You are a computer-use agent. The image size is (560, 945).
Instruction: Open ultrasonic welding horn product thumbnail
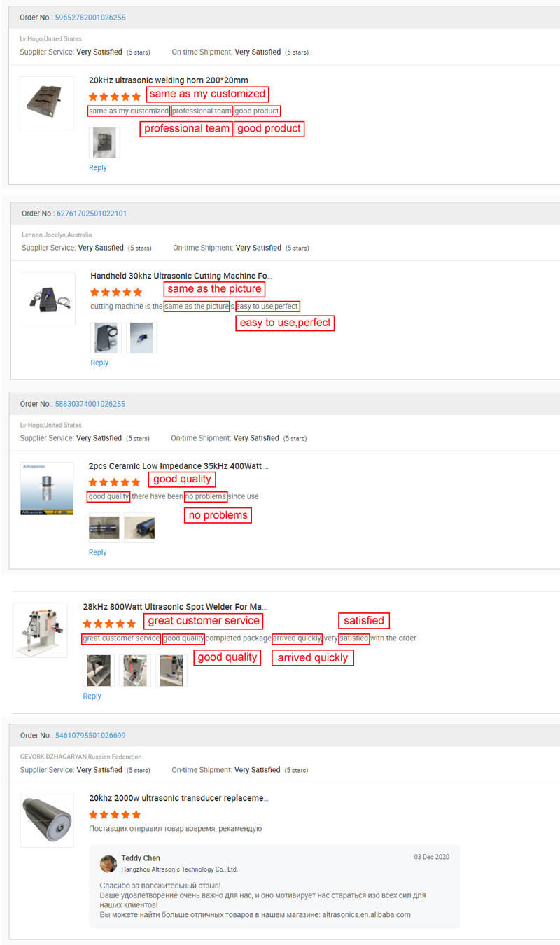pyautogui.click(x=46, y=103)
